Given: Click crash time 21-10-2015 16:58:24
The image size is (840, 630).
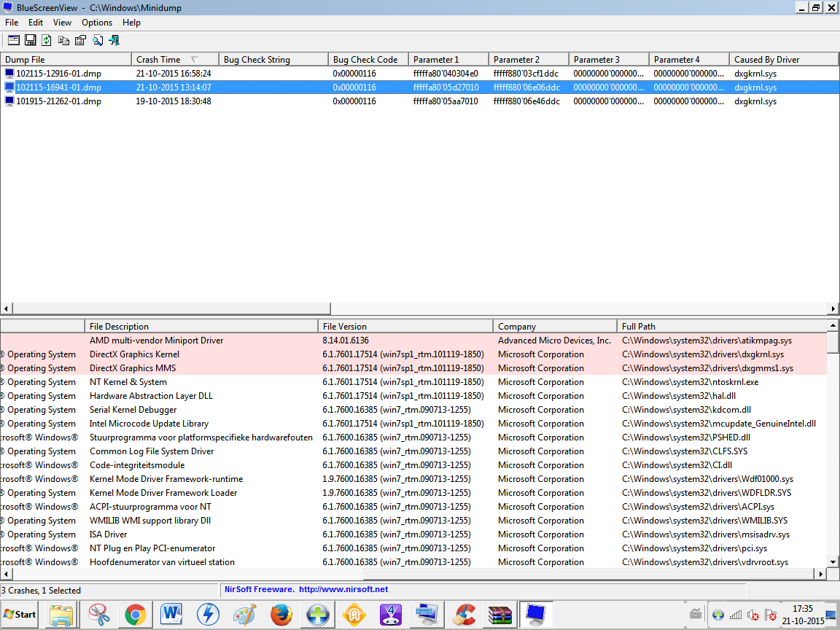Looking at the screenshot, I should coord(173,74).
